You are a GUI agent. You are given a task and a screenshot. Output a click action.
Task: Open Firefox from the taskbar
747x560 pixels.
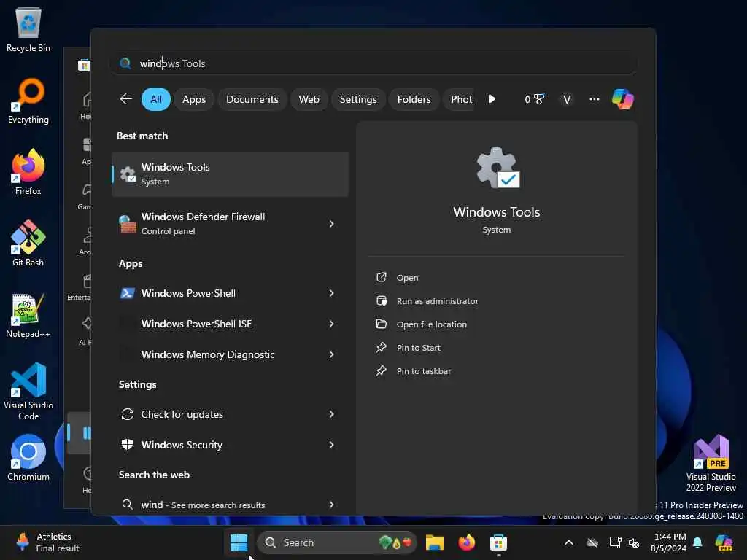click(x=466, y=542)
